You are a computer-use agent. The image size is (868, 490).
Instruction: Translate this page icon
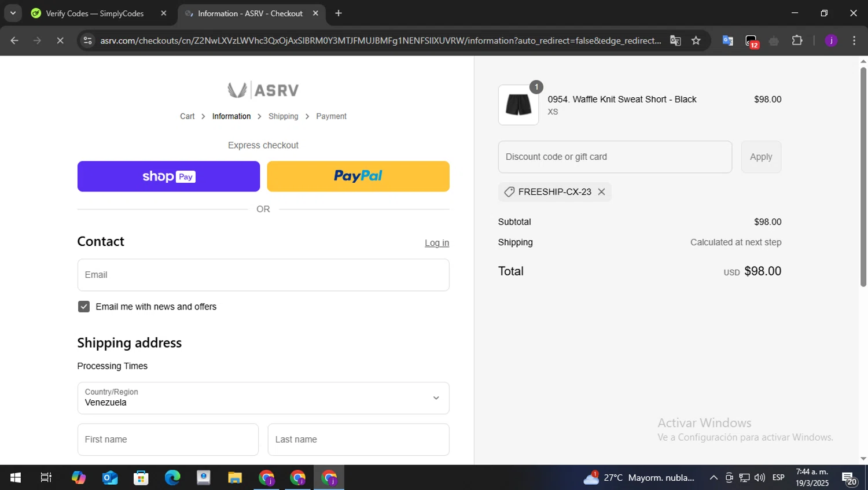tap(675, 40)
